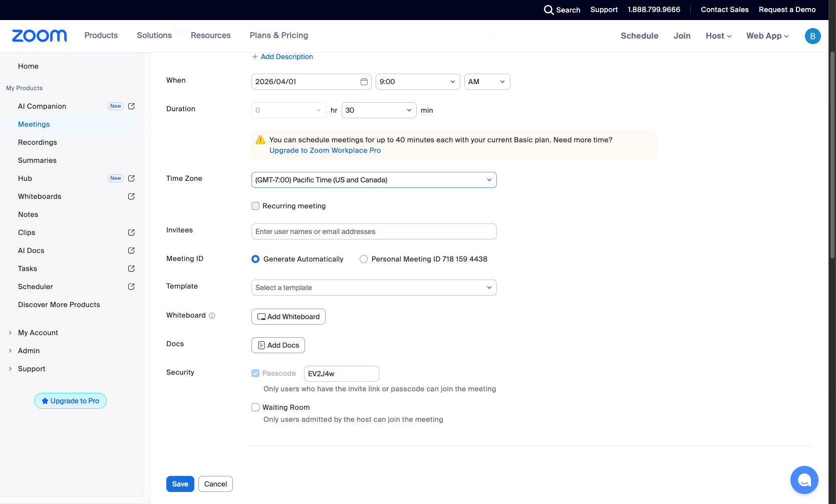Open the Resources menu
The height and width of the screenshot is (504, 836).
point(211,36)
